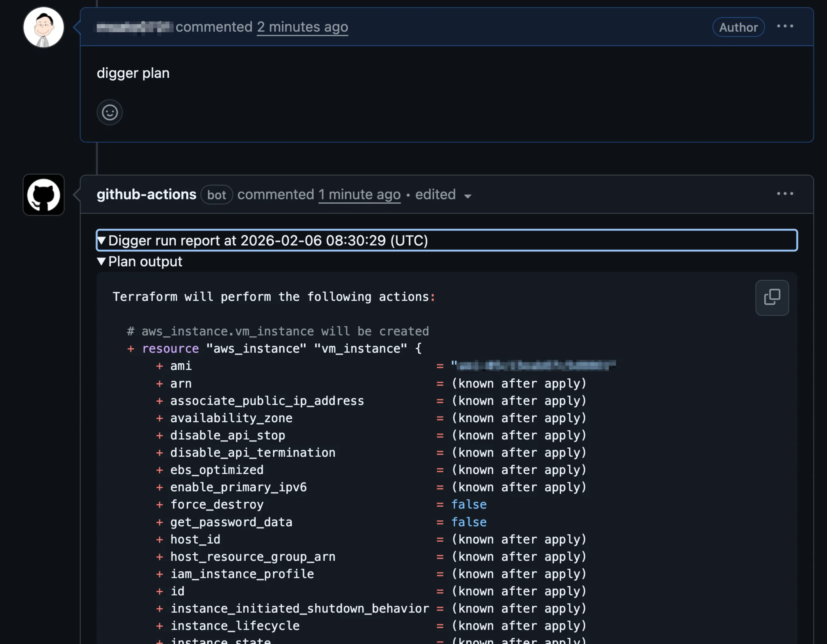Open options menu on github-actions comment

click(785, 194)
